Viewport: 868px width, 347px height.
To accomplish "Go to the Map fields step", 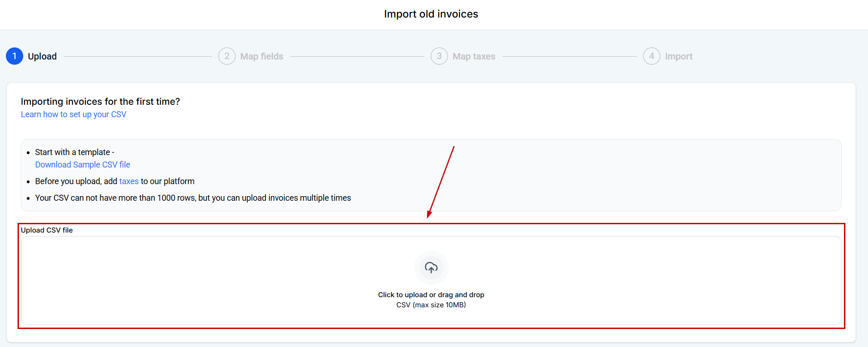I will coord(262,56).
